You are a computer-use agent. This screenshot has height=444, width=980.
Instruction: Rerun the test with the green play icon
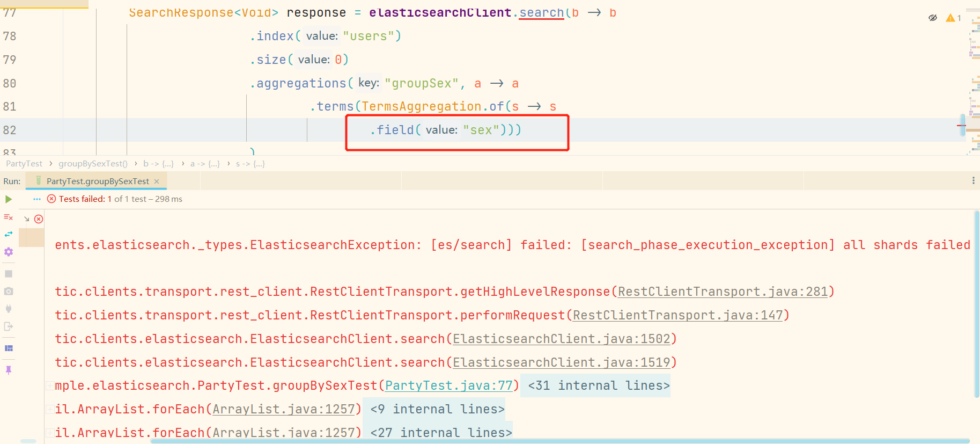[x=9, y=199]
